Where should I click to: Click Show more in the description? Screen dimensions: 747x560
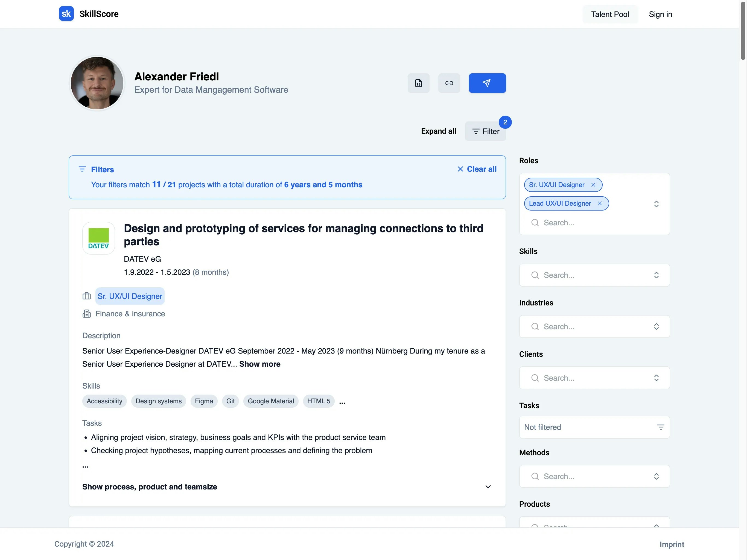click(x=260, y=364)
